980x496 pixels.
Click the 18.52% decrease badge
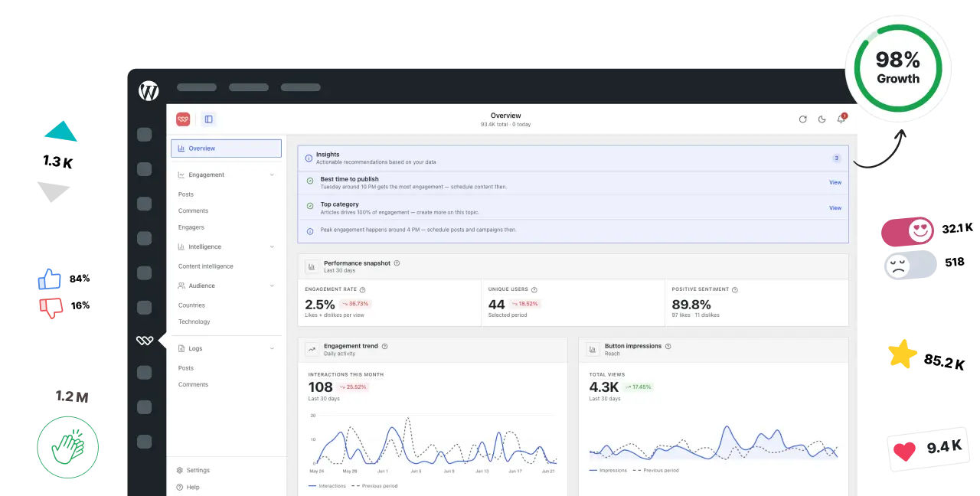point(524,304)
